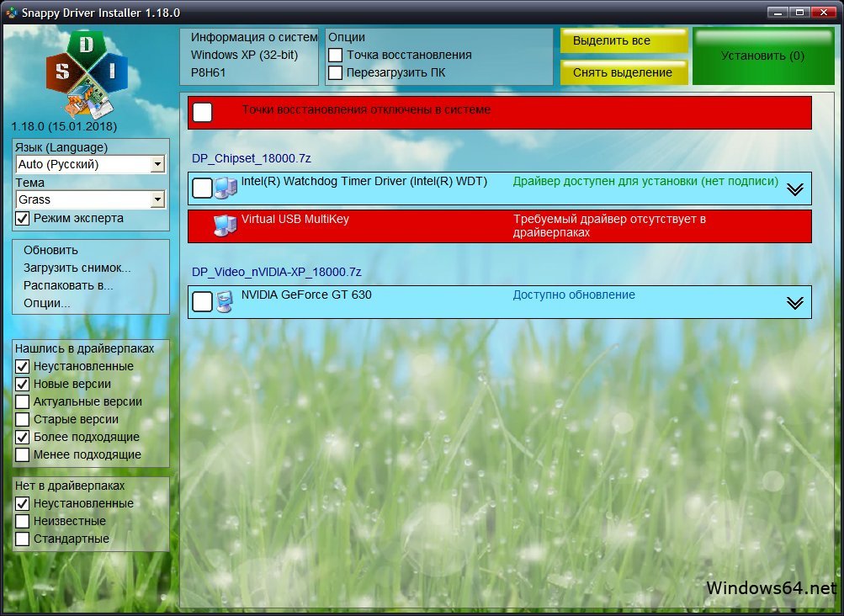Enable the 'Перезагрузить ПК' option
Viewport: 844px width, 616px height.
coord(336,72)
